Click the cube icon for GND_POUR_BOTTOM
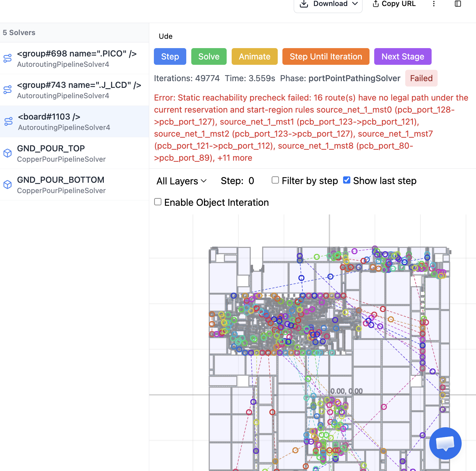This screenshot has height=471, width=476. pos(7,185)
